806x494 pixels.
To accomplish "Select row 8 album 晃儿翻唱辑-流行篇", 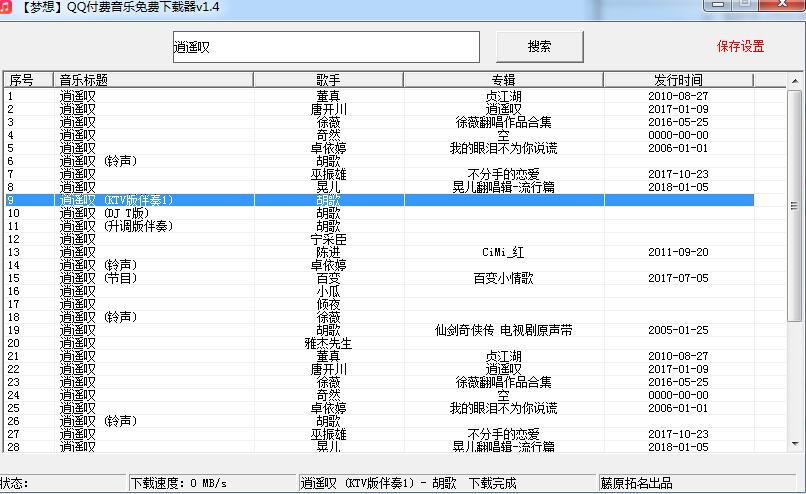I will click(x=503, y=187).
